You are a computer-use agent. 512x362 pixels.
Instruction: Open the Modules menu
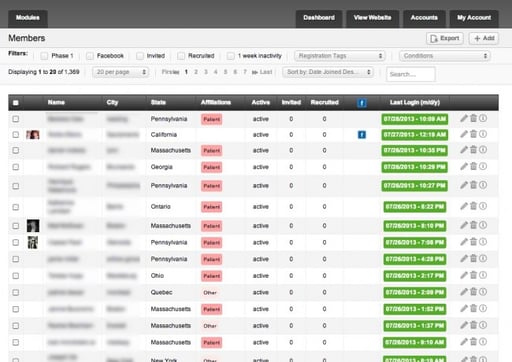point(28,18)
